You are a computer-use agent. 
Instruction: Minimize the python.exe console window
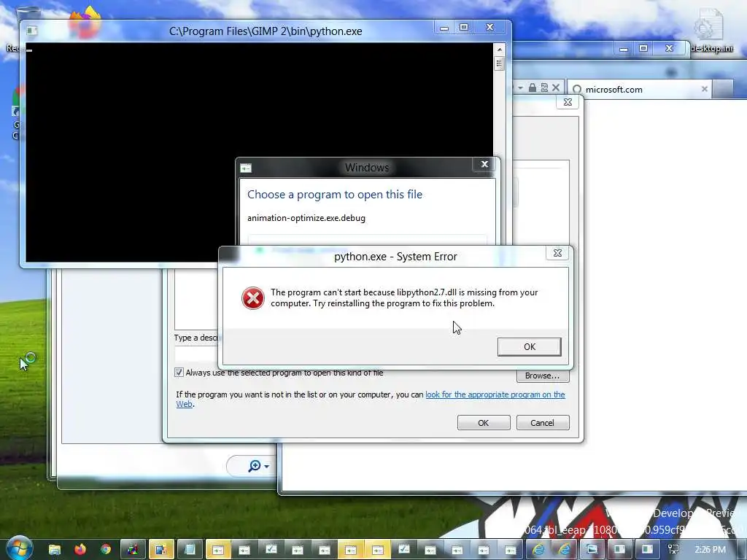[444, 28]
